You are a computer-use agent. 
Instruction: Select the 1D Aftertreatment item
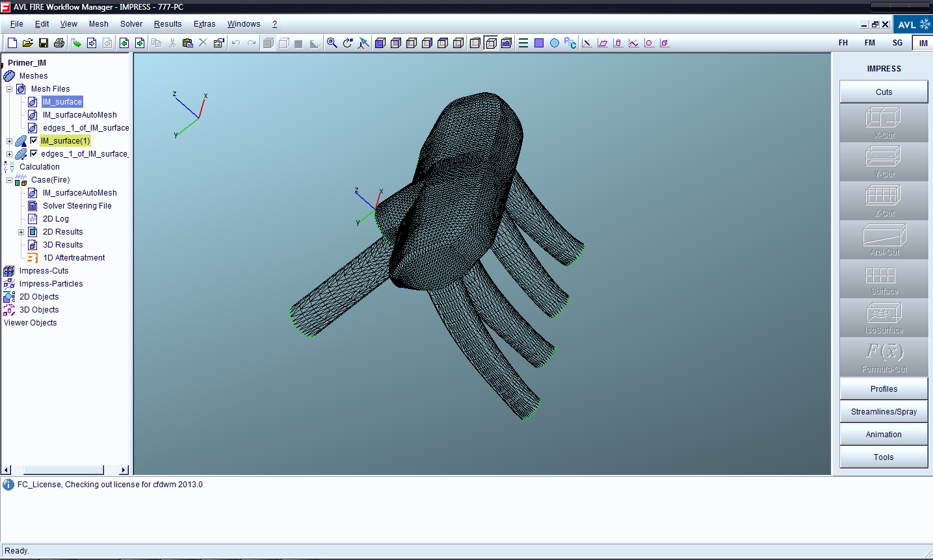click(x=74, y=258)
